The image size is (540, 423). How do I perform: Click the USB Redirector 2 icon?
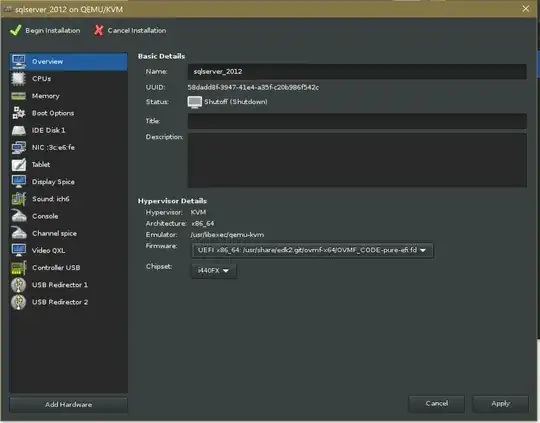19,302
